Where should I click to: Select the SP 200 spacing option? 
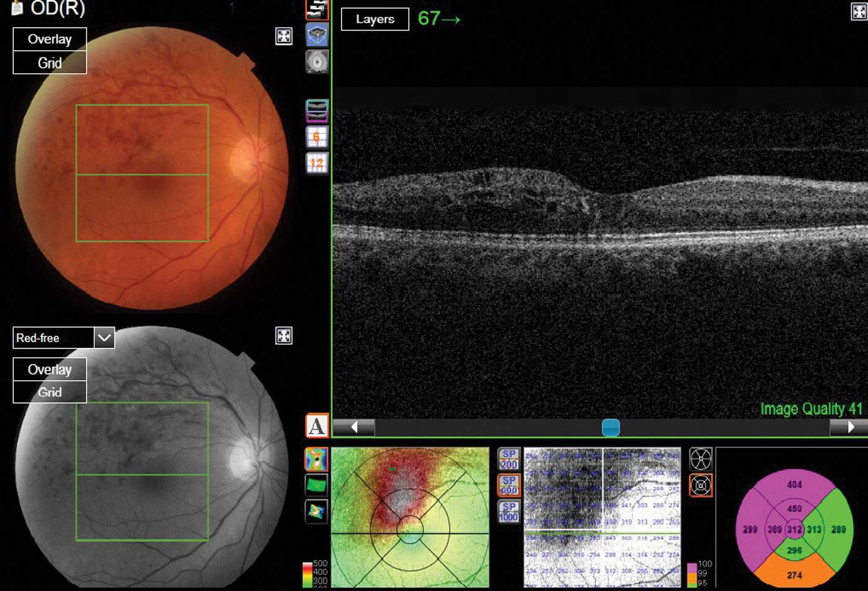508,460
